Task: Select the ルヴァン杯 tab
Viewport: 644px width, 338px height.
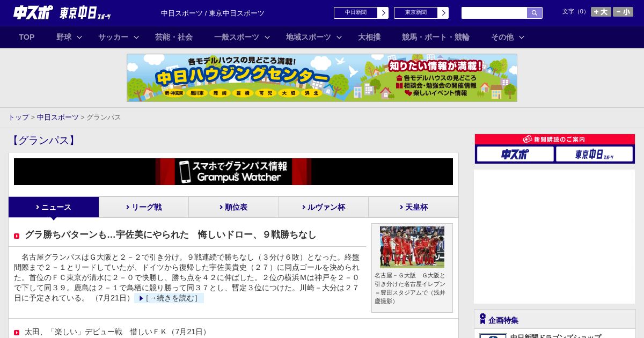Action: (324, 207)
